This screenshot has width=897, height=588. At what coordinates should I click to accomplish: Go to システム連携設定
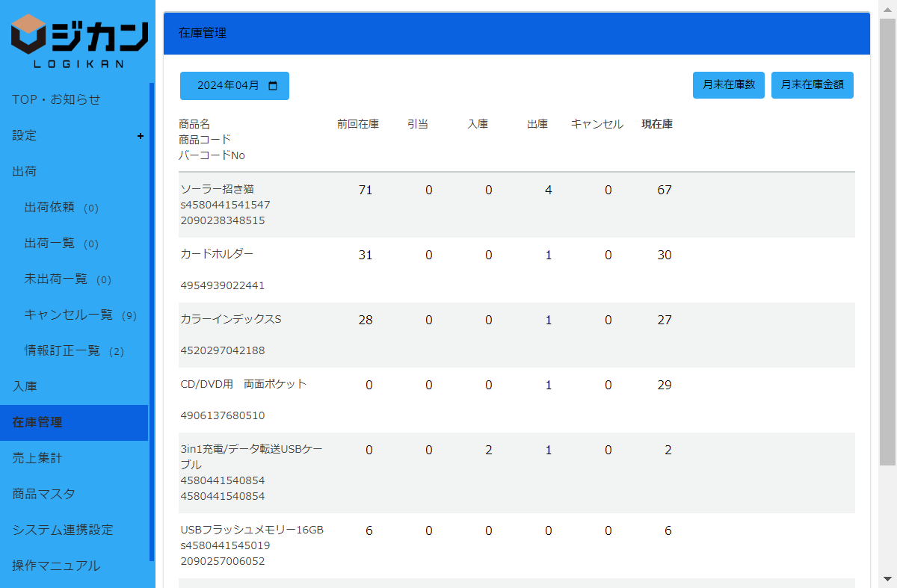pyautogui.click(x=63, y=530)
